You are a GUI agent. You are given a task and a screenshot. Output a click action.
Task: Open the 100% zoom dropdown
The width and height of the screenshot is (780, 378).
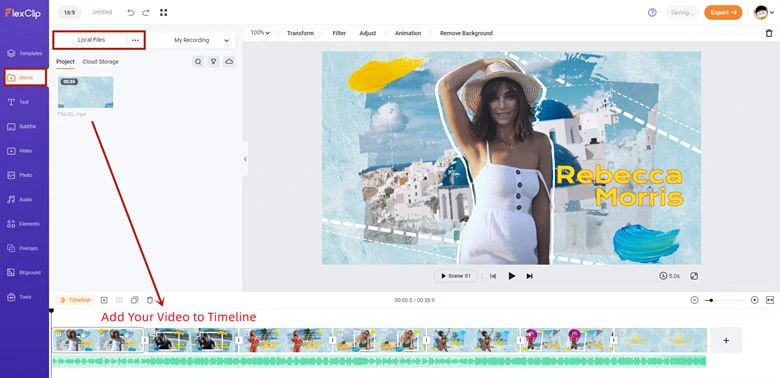[x=260, y=33]
